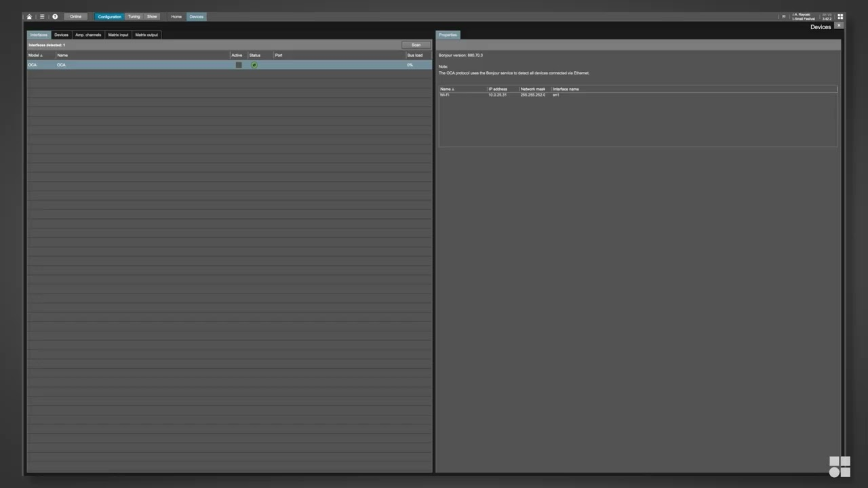This screenshot has height=488, width=868.
Task: Click the IP address column header
Action: tap(498, 89)
